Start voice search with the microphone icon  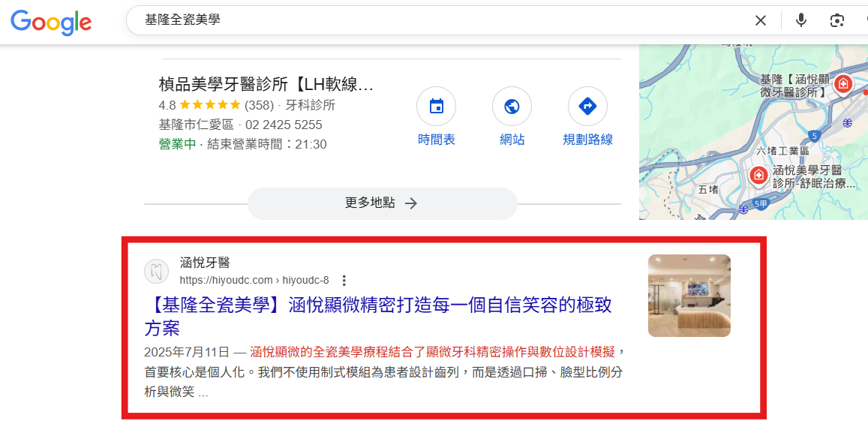point(801,21)
